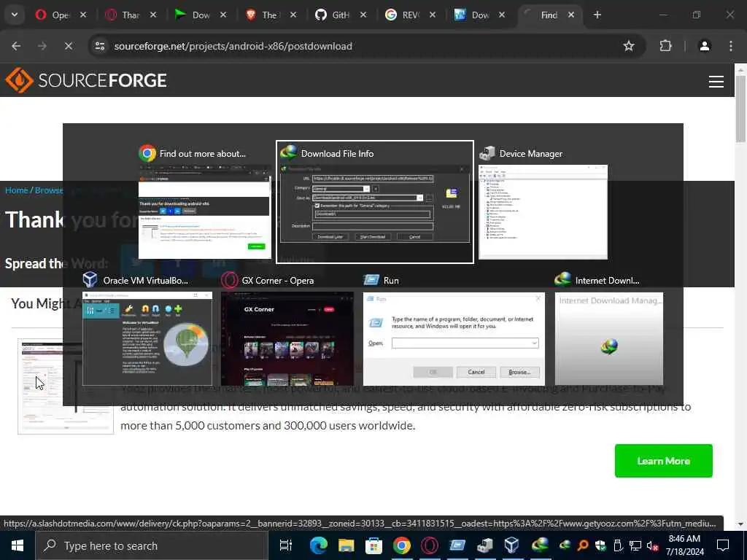
Task: Follow the Home breadcrumb link
Action: tap(16, 190)
